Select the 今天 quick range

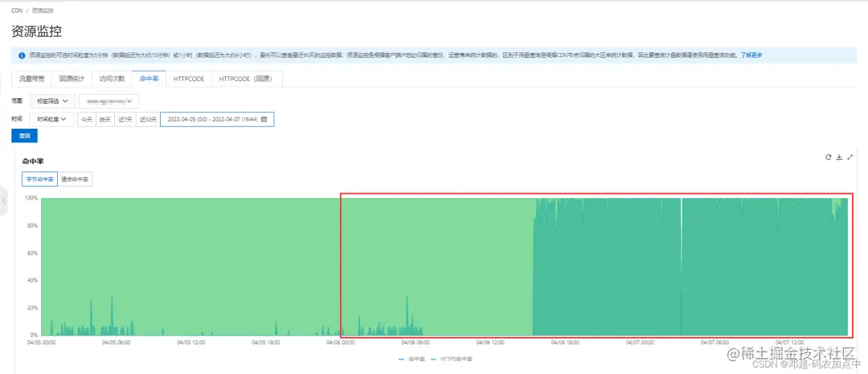(86, 119)
